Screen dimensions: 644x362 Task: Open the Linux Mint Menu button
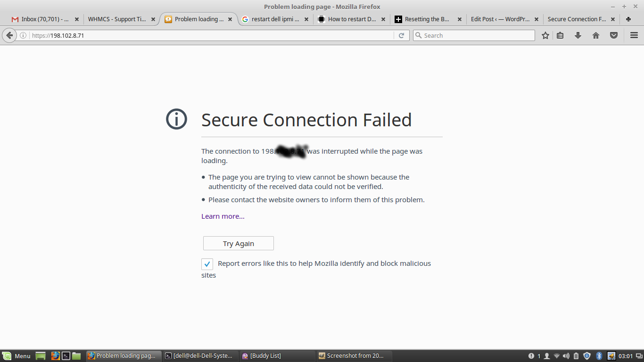point(17,356)
